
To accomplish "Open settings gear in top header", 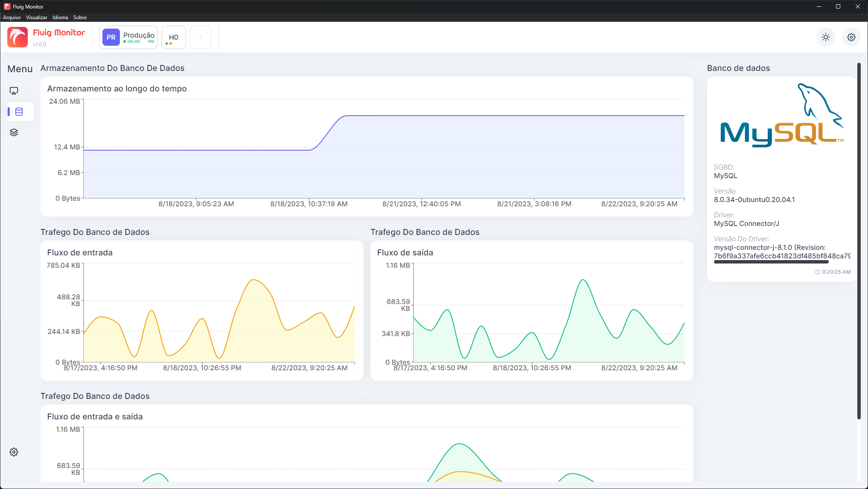I will coord(851,37).
